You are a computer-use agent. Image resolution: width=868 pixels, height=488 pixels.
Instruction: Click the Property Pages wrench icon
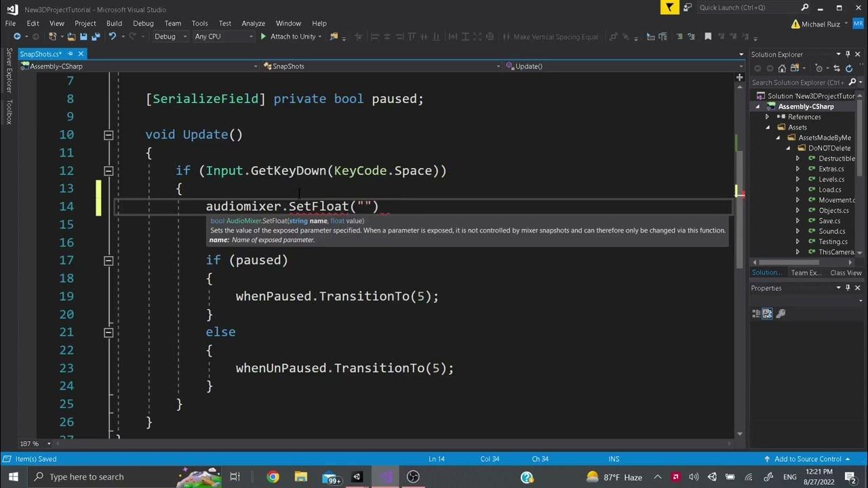click(x=781, y=313)
